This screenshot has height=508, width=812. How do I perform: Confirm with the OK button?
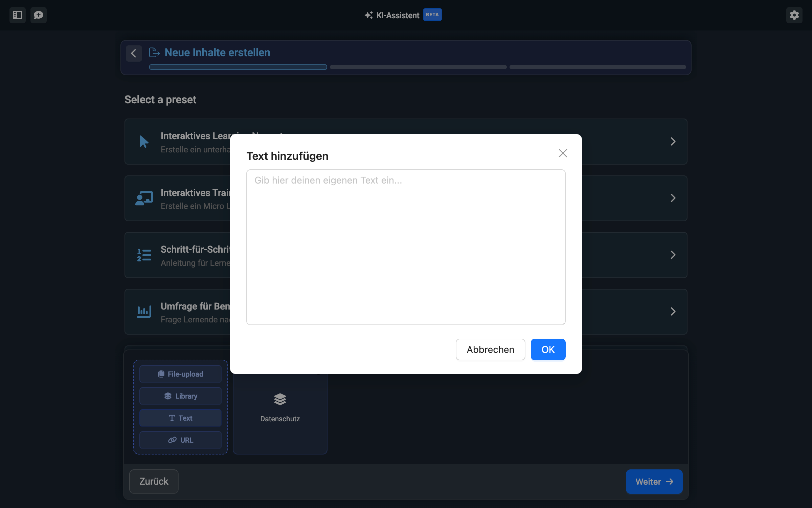(548, 350)
